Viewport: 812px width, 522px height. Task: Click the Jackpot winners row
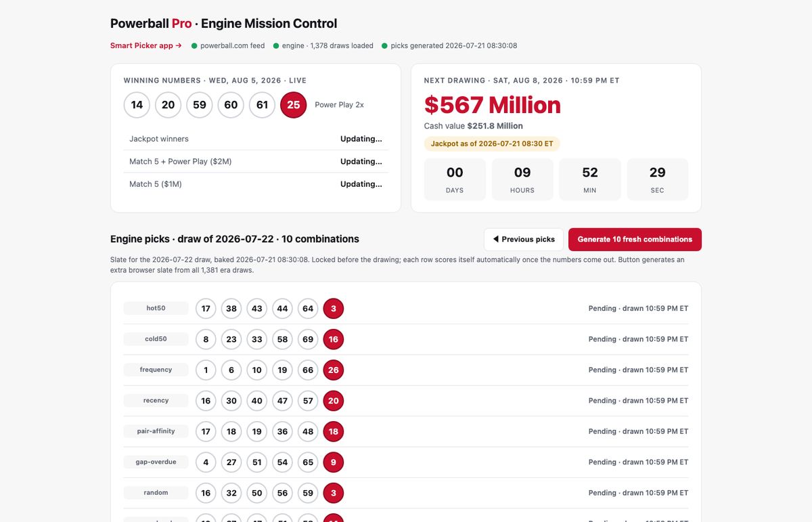coord(256,139)
